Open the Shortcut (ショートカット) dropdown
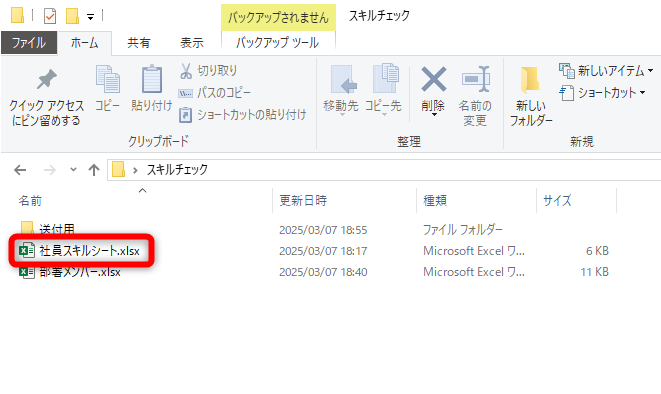 pos(603,93)
